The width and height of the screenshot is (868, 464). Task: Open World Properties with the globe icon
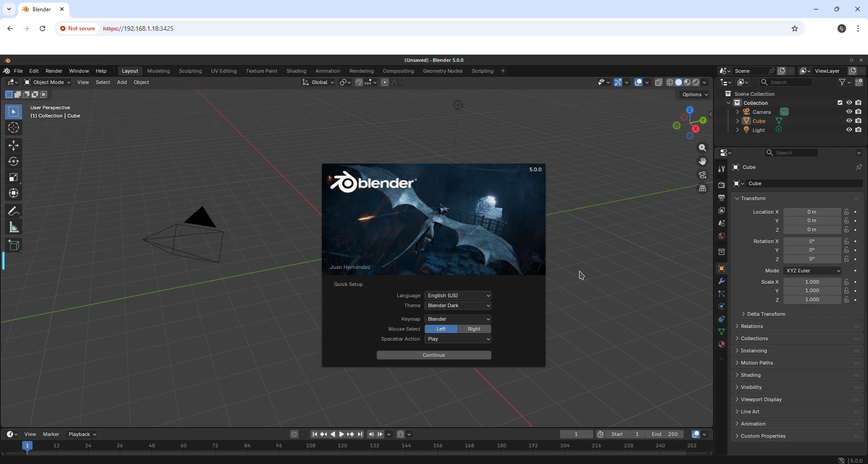pos(722,236)
